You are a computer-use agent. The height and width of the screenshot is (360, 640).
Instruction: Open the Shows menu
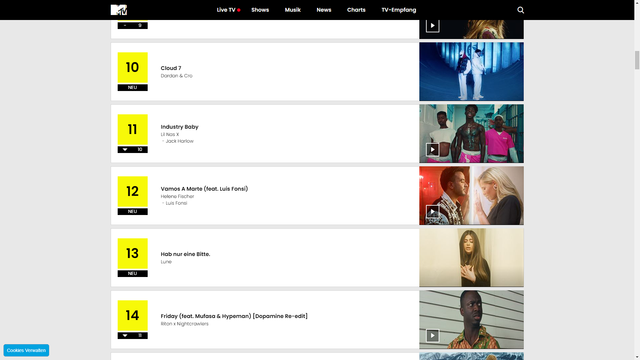(260, 10)
